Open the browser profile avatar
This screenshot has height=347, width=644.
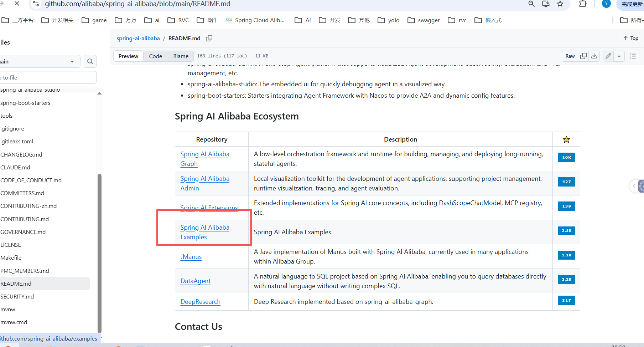pos(606,4)
